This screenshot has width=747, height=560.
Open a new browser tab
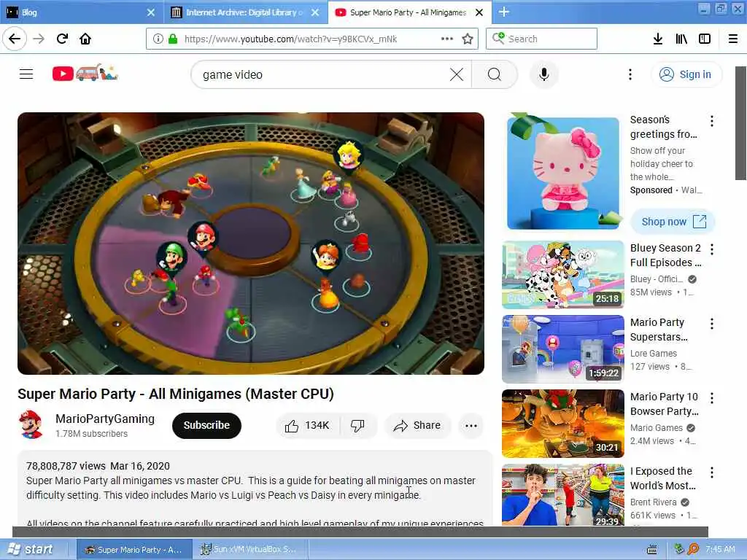point(503,12)
